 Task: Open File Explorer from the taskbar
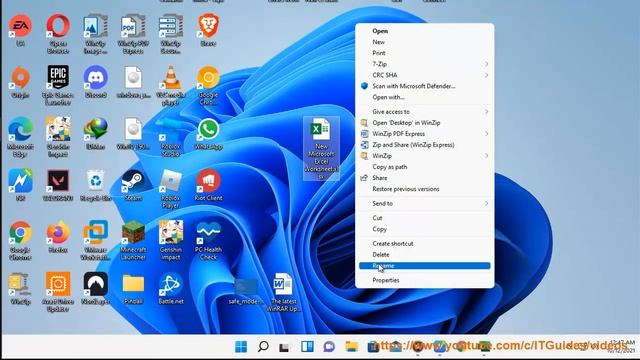351,347
